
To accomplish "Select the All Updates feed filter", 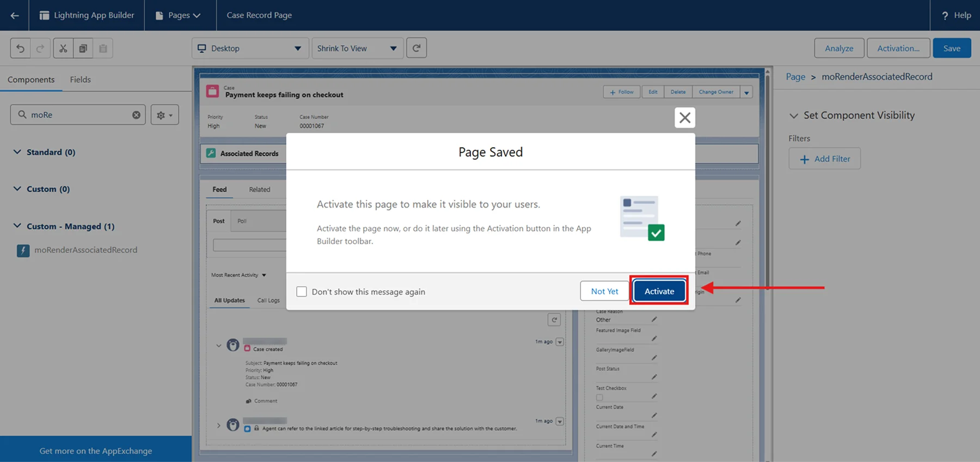I will (x=229, y=300).
